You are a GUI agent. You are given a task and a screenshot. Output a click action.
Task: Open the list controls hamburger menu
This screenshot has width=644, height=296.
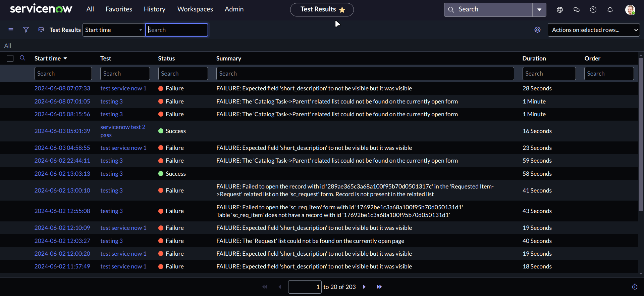point(11,30)
